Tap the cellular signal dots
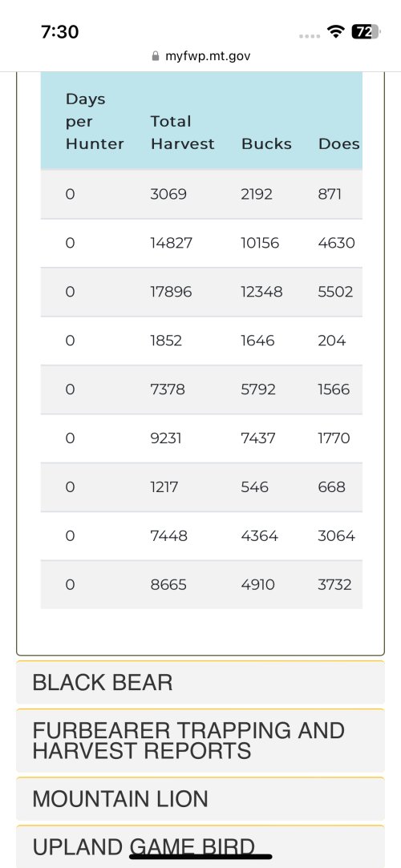 pyautogui.click(x=310, y=36)
